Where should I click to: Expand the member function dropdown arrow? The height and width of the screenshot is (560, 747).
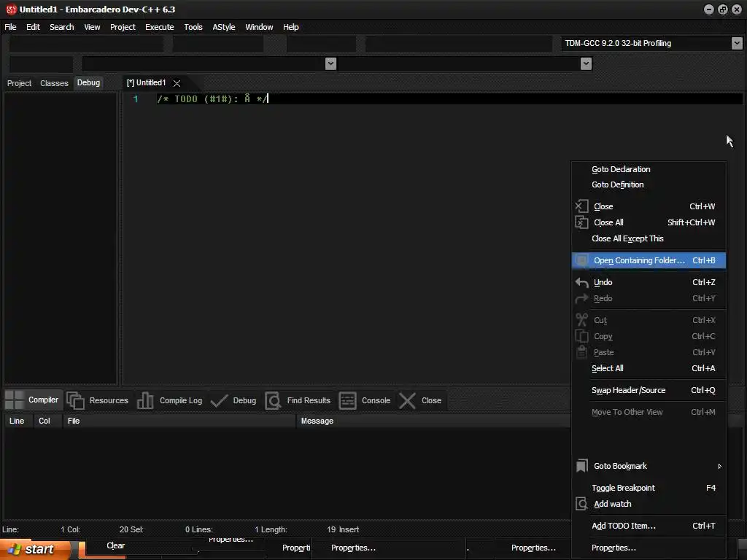[586, 63]
